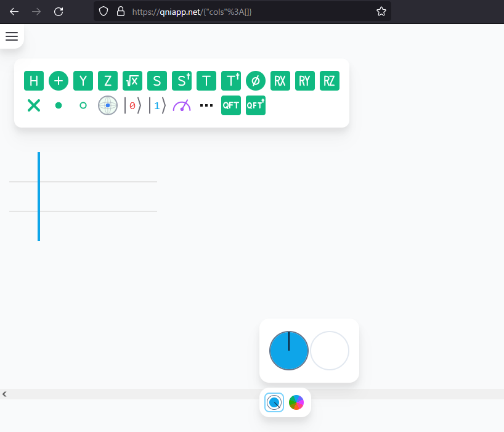The width and height of the screenshot is (504, 432).
Task: Select the filled control dot gate
Action: click(x=59, y=105)
